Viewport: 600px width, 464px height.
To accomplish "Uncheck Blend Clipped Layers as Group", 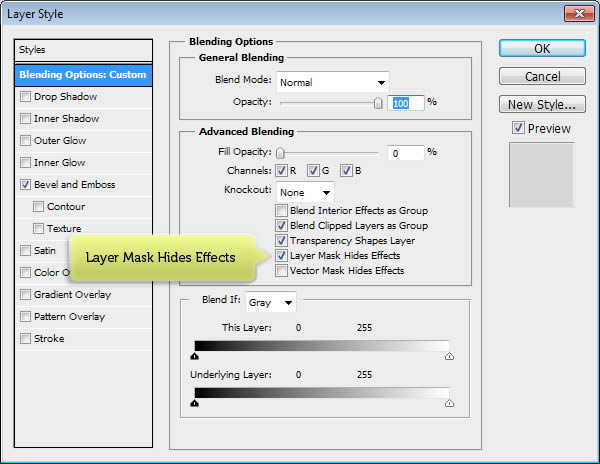I will (x=281, y=225).
